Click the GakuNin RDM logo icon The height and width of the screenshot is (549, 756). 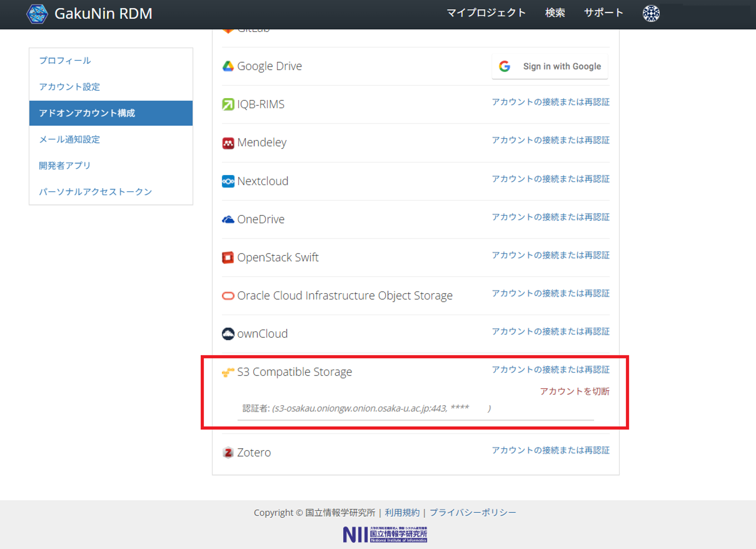(37, 14)
